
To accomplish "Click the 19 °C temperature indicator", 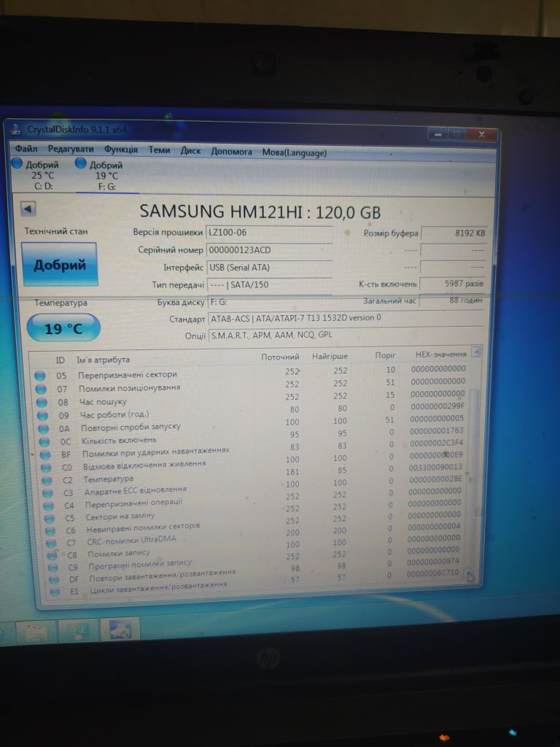I will click(x=63, y=328).
